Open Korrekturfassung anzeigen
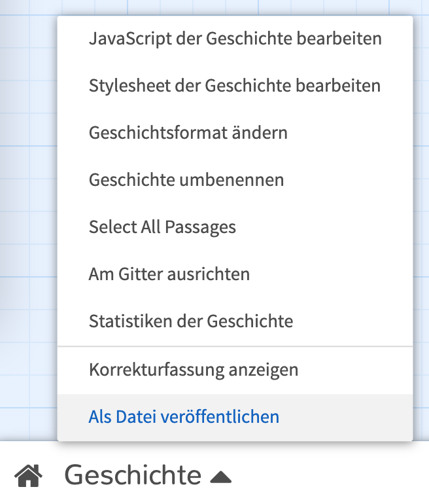Viewport: 429px width, 504px height. [235, 370]
